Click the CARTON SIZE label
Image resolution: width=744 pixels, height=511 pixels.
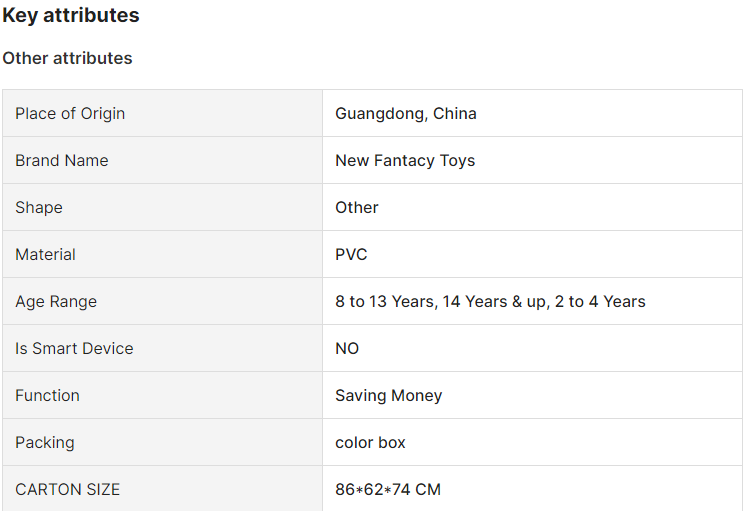tap(67, 490)
